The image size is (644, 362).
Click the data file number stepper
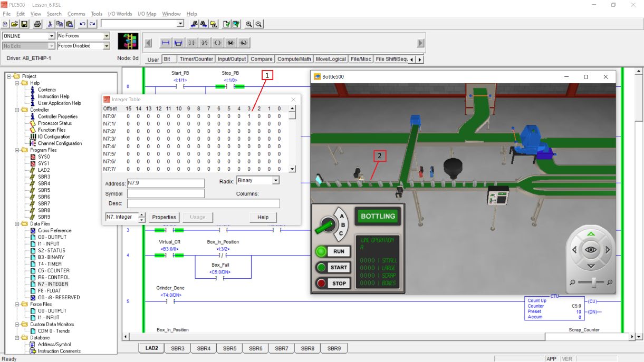(142, 217)
